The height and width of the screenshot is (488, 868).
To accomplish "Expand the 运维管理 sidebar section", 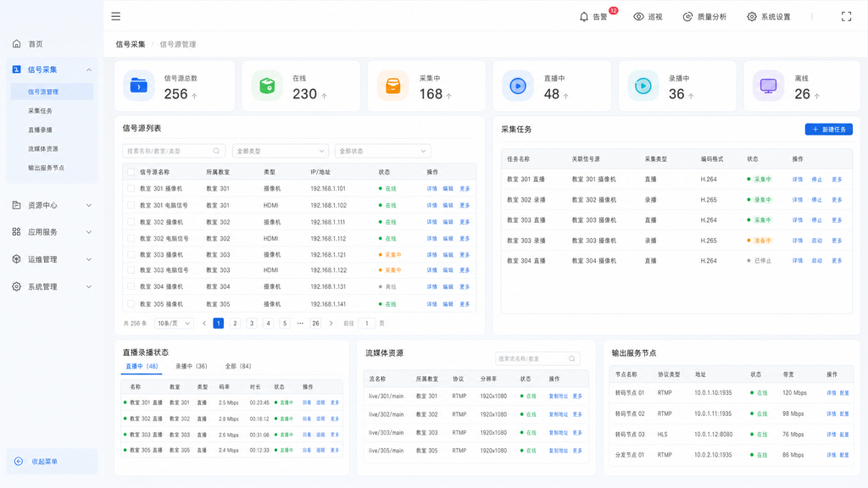I will coord(88,259).
